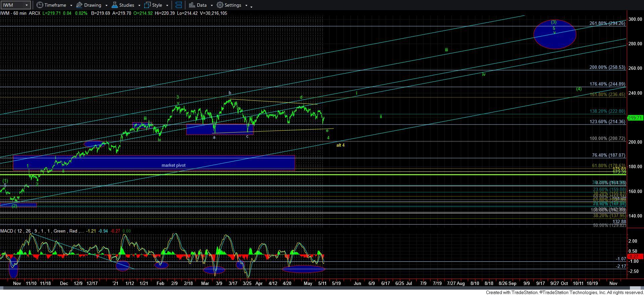The height and width of the screenshot is (295, 644).
Task: Expand the Studies dropdown arrow
Action: tap(139, 5)
